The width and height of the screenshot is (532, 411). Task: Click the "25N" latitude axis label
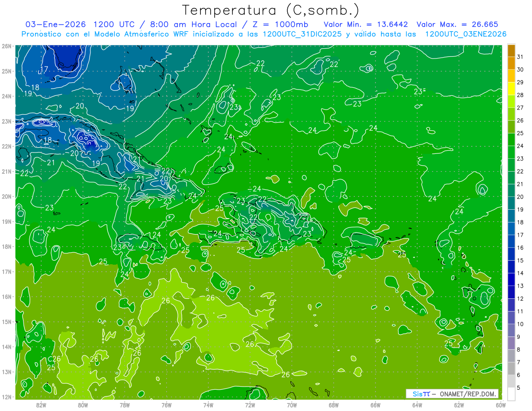click(x=7, y=71)
